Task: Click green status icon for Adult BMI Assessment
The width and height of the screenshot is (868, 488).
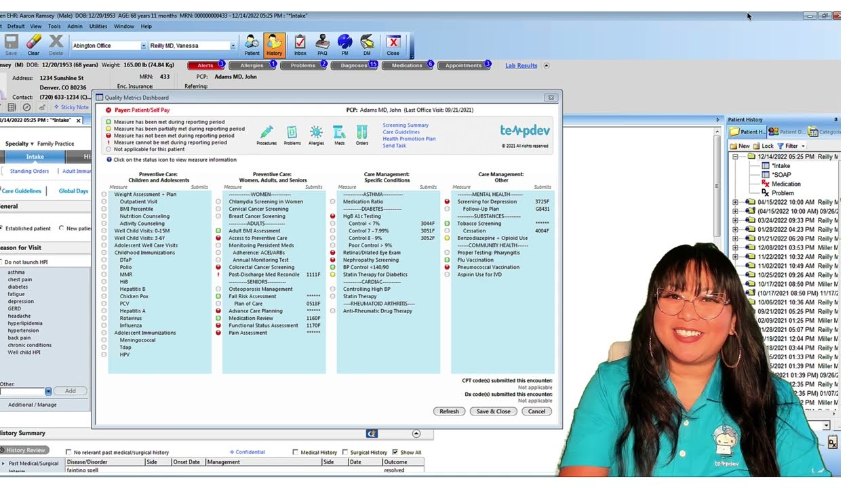Action: click(x=218, y=231)
